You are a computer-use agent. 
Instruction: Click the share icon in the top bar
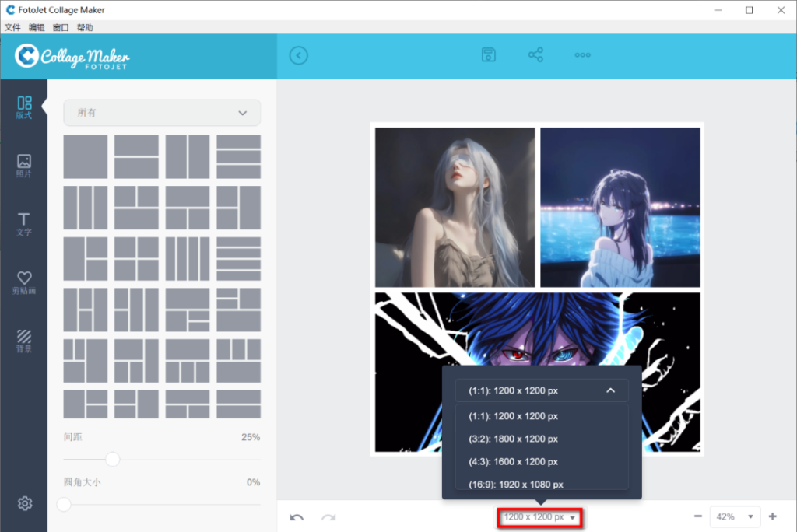click(535, 55)
